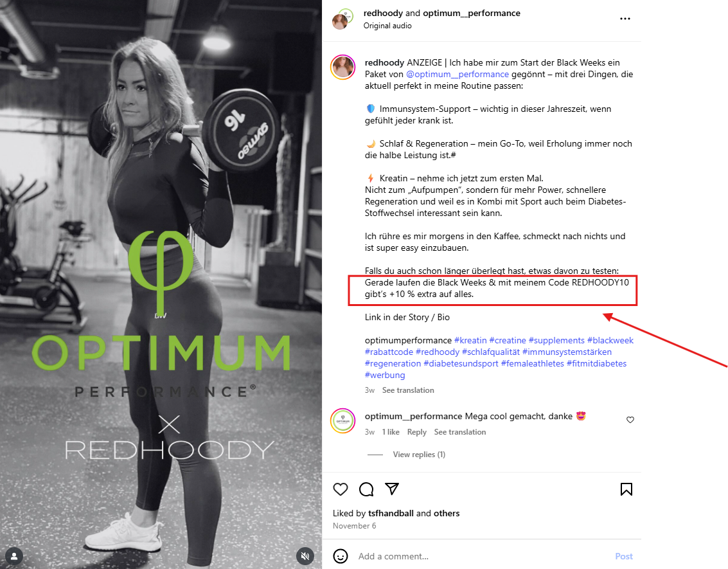Open the @optimum__performance mention link
The height and width of the screenshot is (569, 728).
[457, 75]
